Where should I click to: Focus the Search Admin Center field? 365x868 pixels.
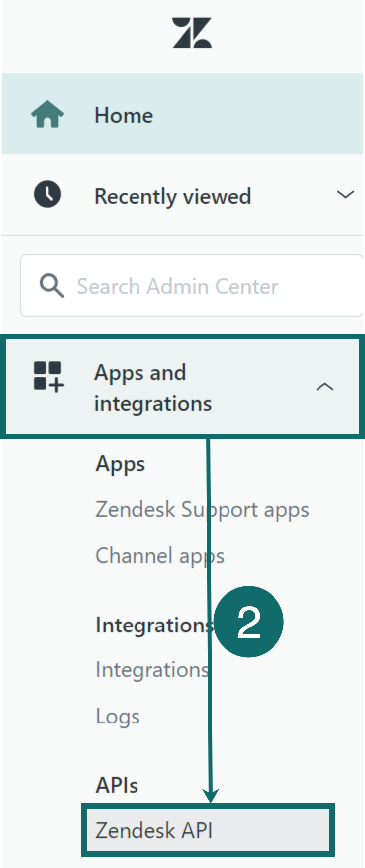[x=192, y=286]
